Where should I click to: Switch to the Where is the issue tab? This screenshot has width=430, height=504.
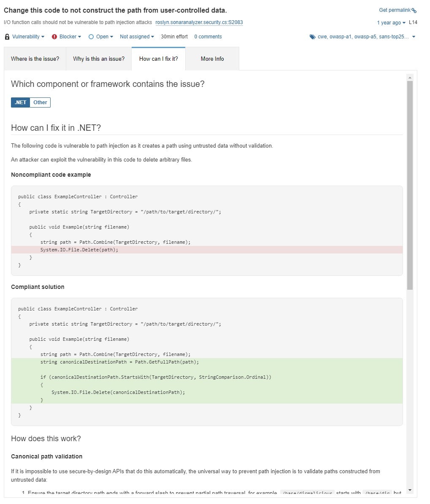tap(35, 59)
